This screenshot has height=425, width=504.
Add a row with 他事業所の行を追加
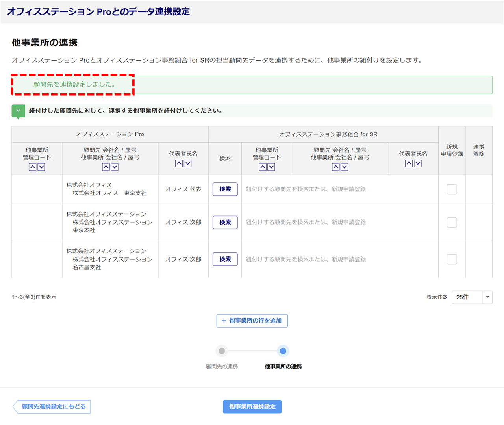pyautogui.click(x=252, y=321)
